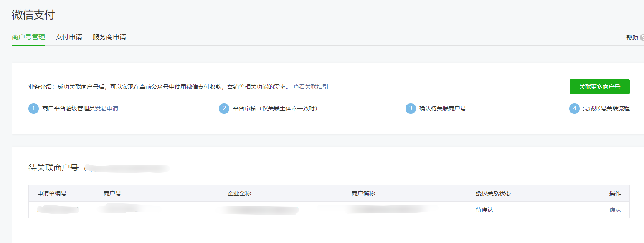Click the step 3 circle icon
The height and width of the screenshot is (243, 644).
tap(411, 109)
